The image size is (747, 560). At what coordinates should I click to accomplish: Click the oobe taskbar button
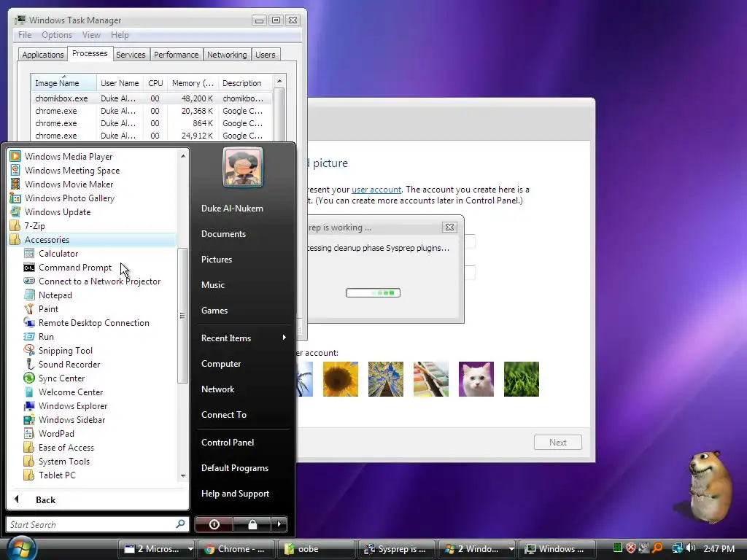(x=317, y=548)
